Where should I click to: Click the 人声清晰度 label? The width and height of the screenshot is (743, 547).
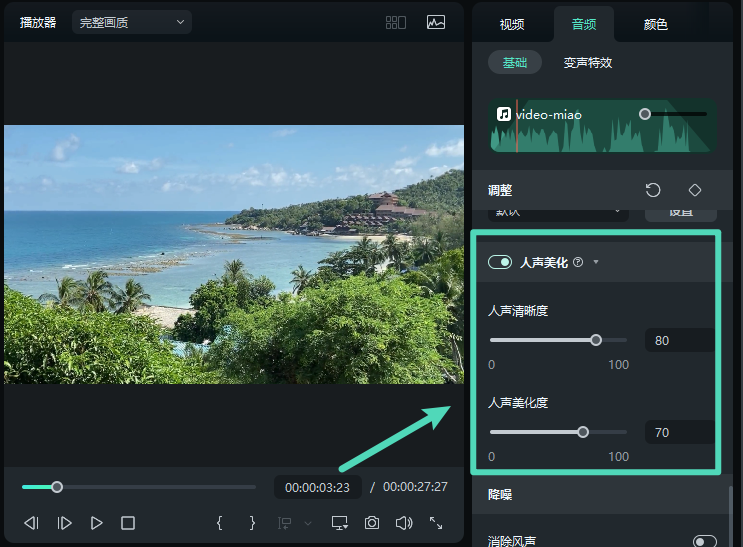(x=518, y=311)
